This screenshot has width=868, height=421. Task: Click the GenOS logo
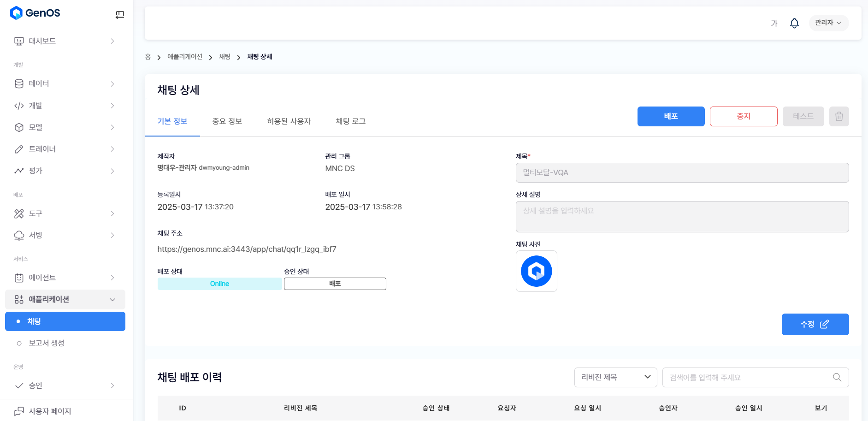35,13
